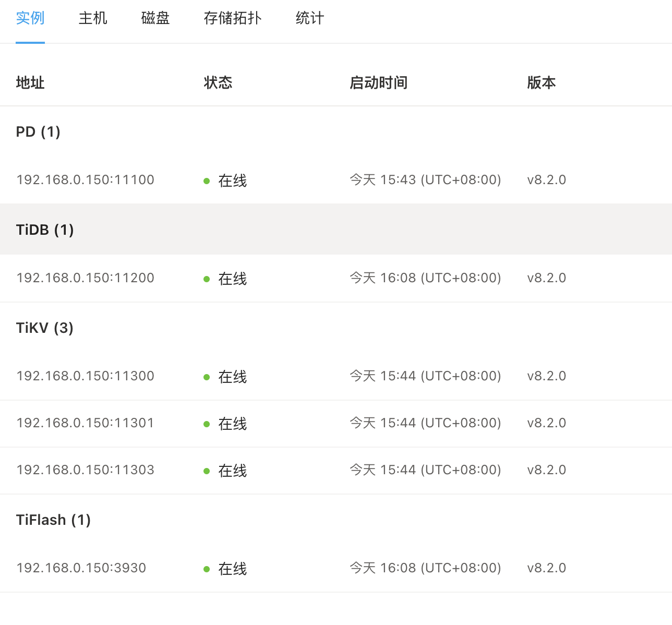Viewport: 672px width, 625px height.
Task: Click the 版本 column header
Action: 542,82
